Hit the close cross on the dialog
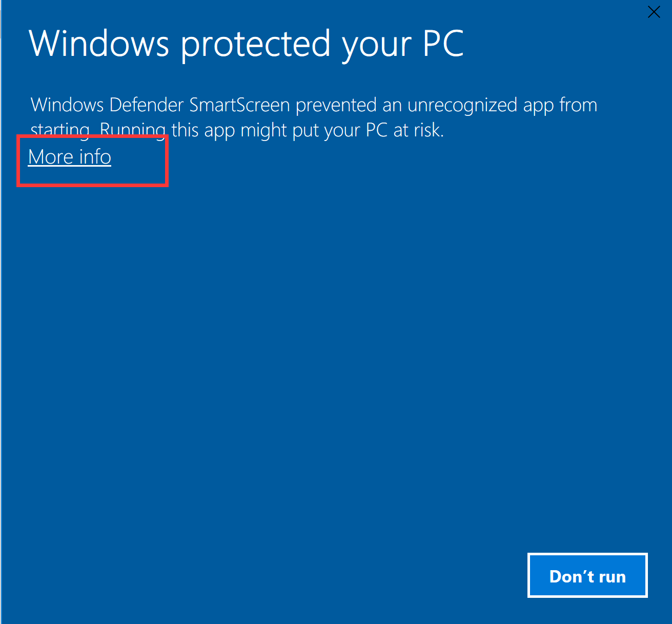This screenshot has width=672, height=624. [654, 12]
